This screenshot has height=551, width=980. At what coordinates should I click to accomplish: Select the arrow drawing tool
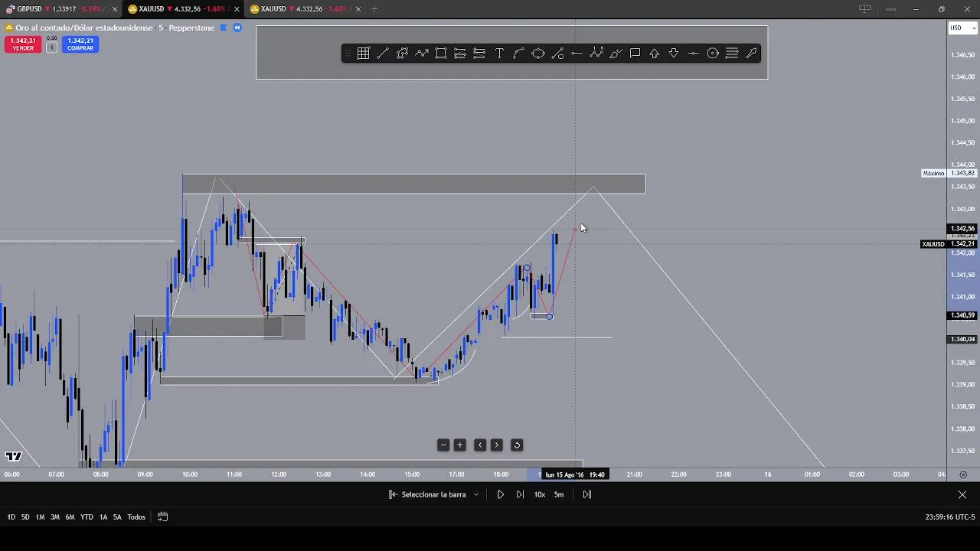coord(751,54)
